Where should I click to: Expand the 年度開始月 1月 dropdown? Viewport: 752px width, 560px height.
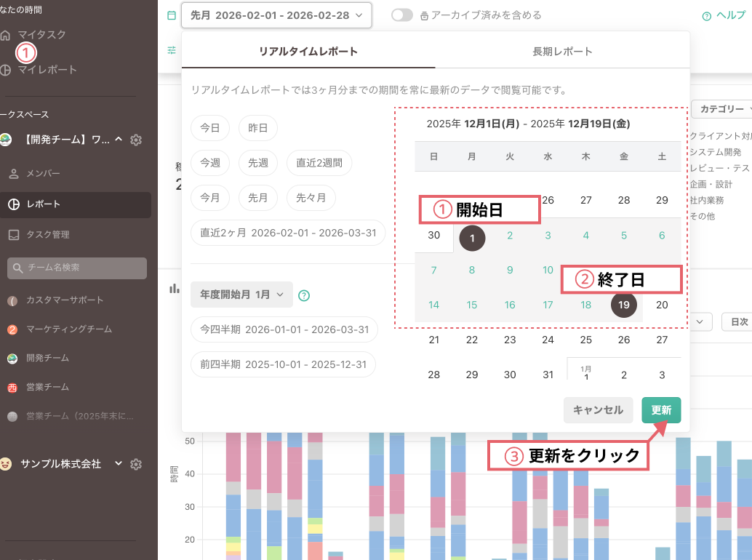pyautogui.click(x=241, y=295)
